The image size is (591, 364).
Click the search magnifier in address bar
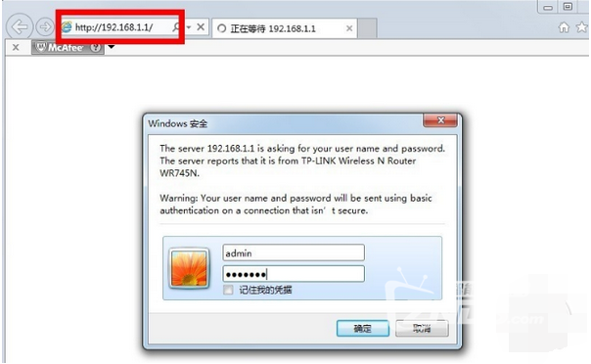pyautogui.click(x=176, y=27)
